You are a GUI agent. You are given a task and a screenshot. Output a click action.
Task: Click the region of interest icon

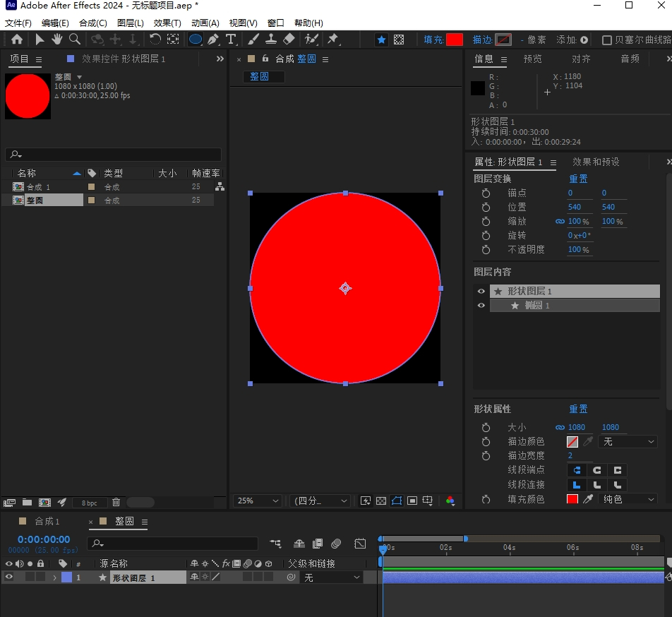pyautogui.click(x=412, y=501)
